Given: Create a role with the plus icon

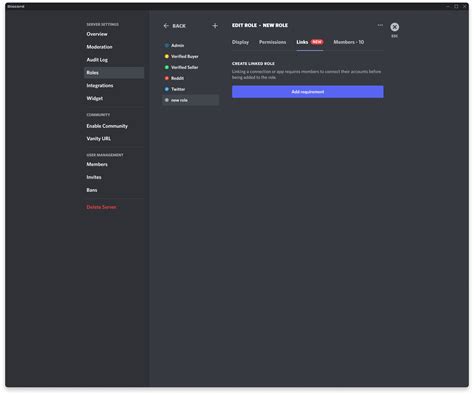Looking at the screenshot, I should click(215, 26).
